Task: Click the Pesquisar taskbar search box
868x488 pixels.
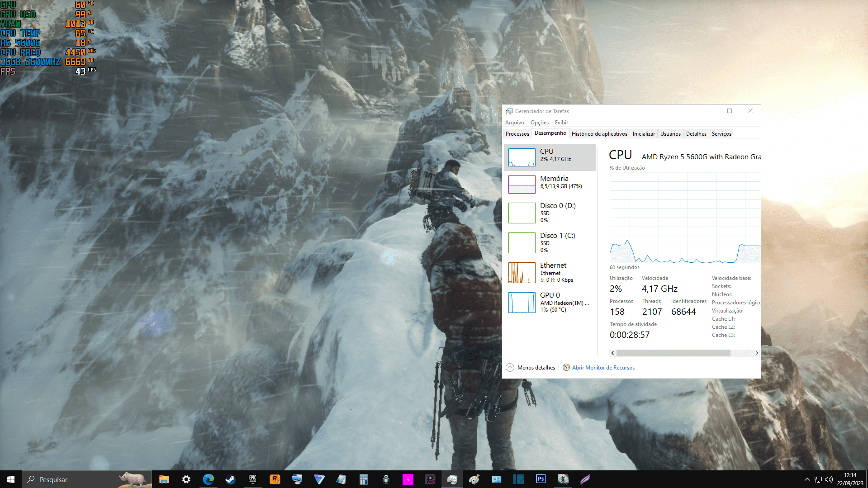Action: point(87,479)
